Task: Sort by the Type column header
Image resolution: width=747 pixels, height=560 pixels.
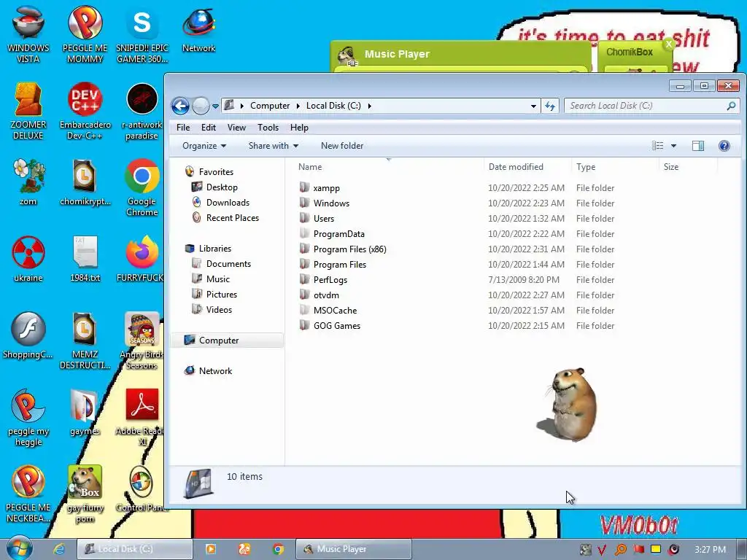Action: pyautogui.click(x=616, y=167)
